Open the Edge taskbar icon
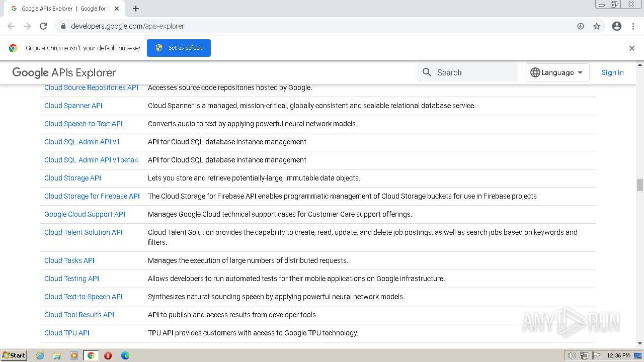The image size is (644, 362). tap(125, 355)
